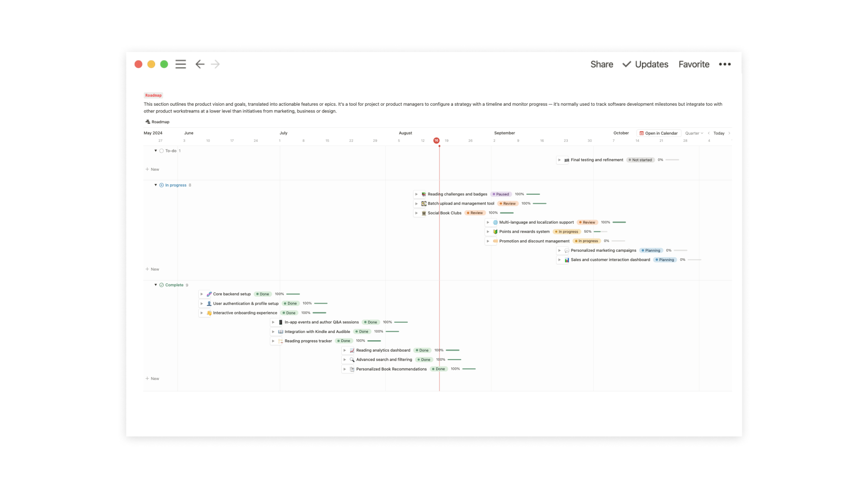Click the Roadmap view timeline icon
868x488 pixels.
click(x=147, y=122)
